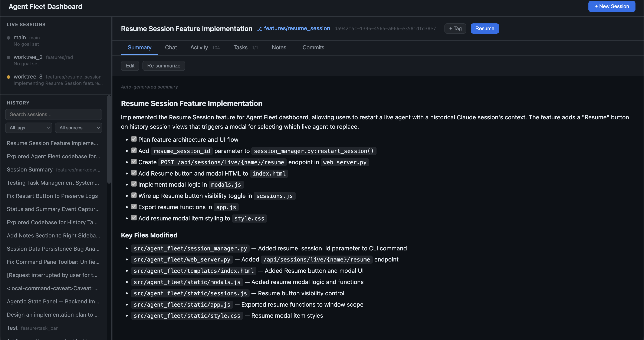The width and height of the screenshot is (644, 340).
Task: Select the main live session
Action: point(55,41)
